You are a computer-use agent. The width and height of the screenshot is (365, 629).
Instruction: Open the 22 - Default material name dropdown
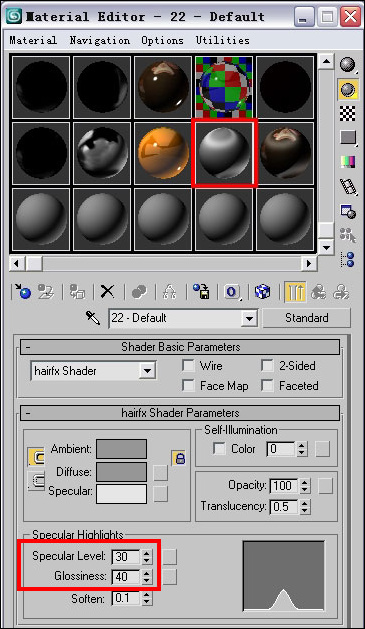tap(249, 319)
